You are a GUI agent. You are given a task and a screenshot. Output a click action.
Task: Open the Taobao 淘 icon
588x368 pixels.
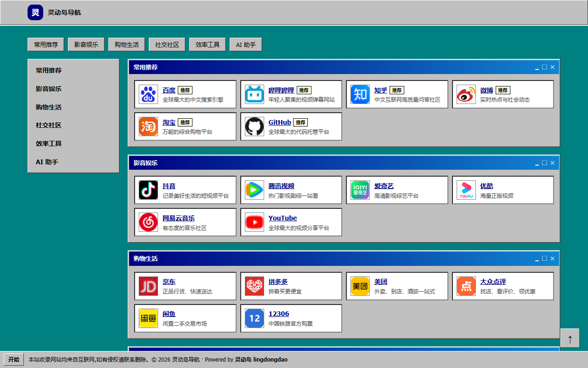(148, 126)
